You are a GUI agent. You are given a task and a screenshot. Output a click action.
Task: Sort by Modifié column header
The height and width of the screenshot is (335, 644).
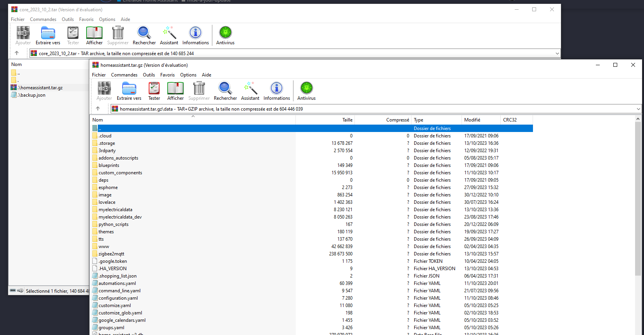(x=481, y=120)
